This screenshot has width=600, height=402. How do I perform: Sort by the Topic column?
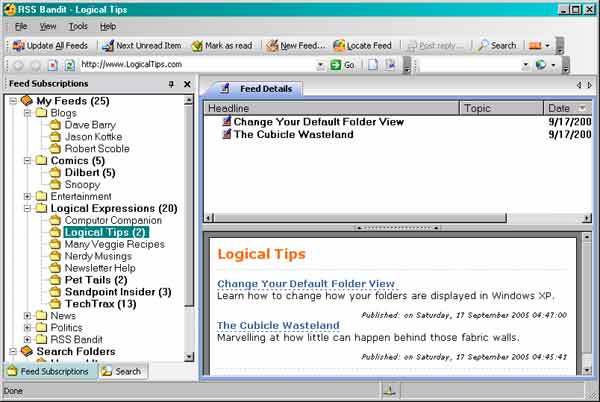pos(501,108)
